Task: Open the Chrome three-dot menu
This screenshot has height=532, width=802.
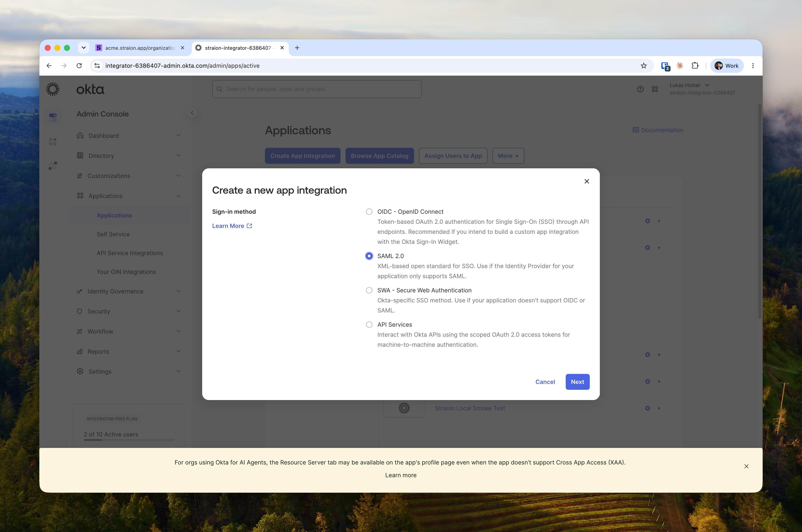Action: tap(753, 66)
